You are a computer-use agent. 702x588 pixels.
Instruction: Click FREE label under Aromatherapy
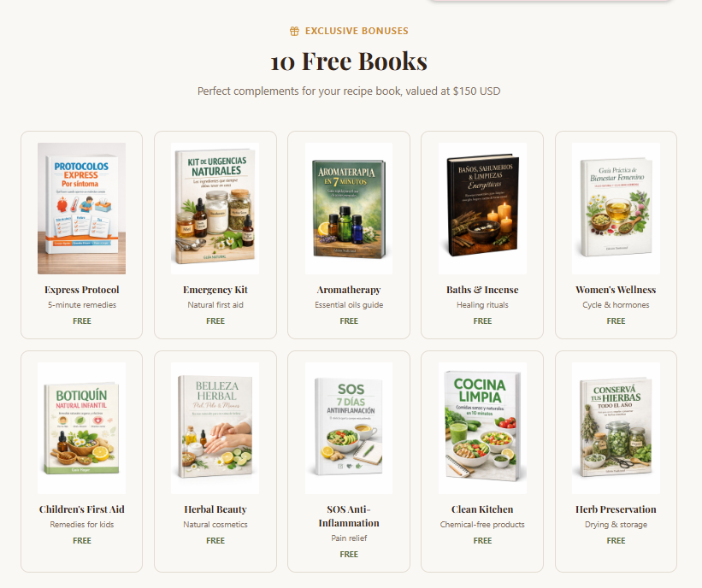coord(349,320)
